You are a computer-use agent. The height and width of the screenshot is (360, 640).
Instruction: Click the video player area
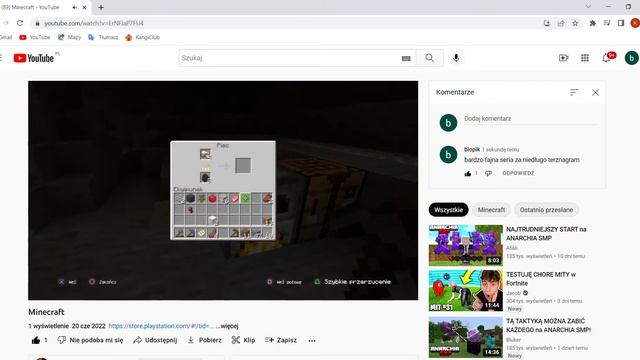coord(223,190)
